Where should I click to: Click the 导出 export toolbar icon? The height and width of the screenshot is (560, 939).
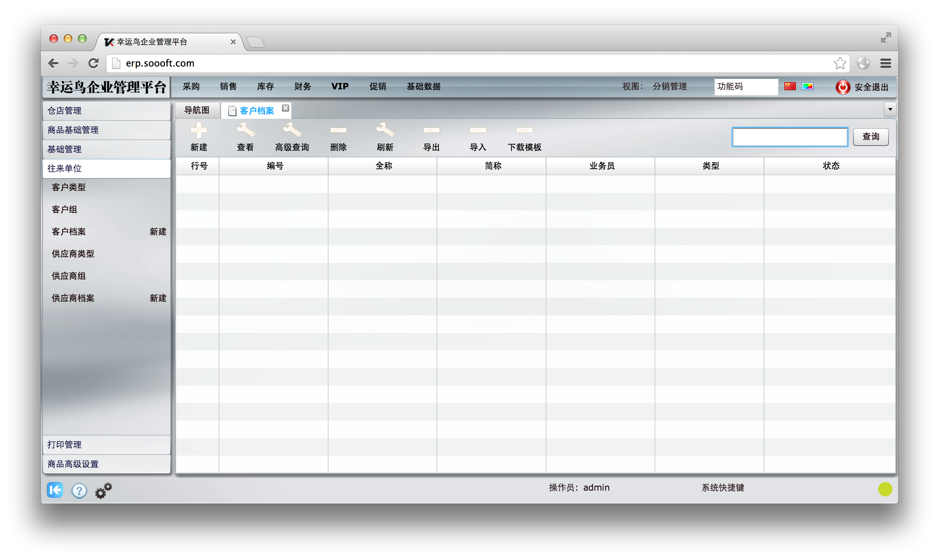click(431, 130)
